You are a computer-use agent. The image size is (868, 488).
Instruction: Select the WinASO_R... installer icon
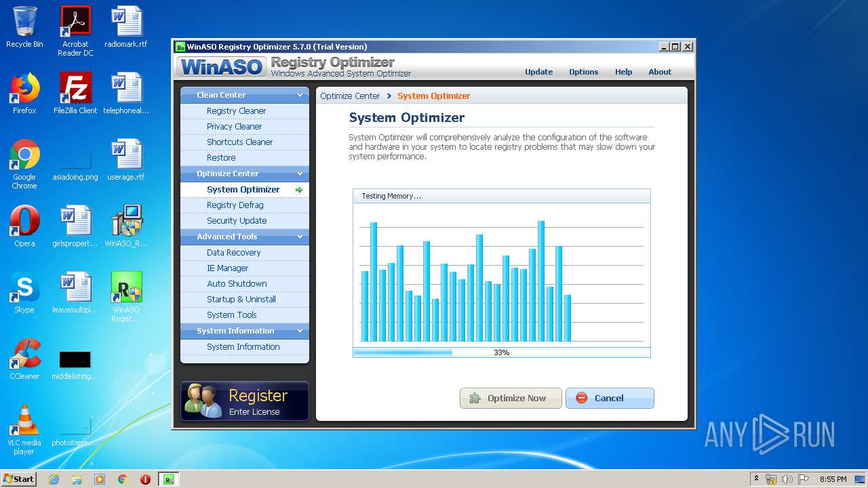click(126, 226)
